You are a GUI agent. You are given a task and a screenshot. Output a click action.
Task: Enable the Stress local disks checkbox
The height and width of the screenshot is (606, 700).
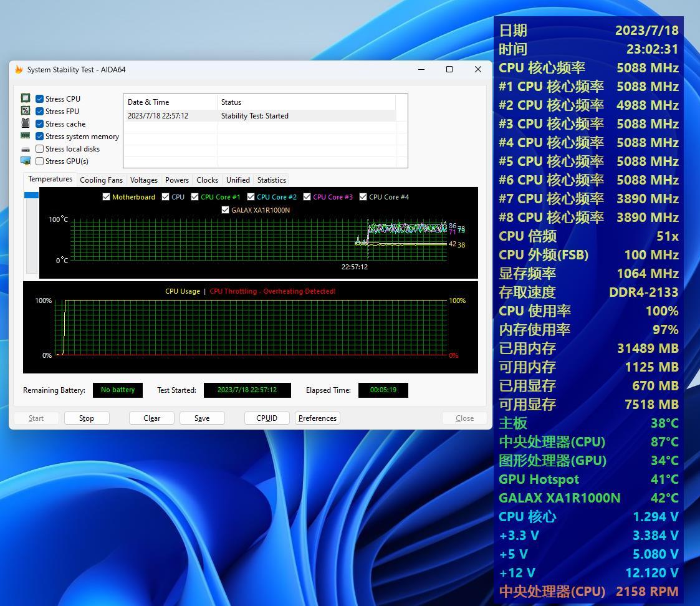[40, 149]
